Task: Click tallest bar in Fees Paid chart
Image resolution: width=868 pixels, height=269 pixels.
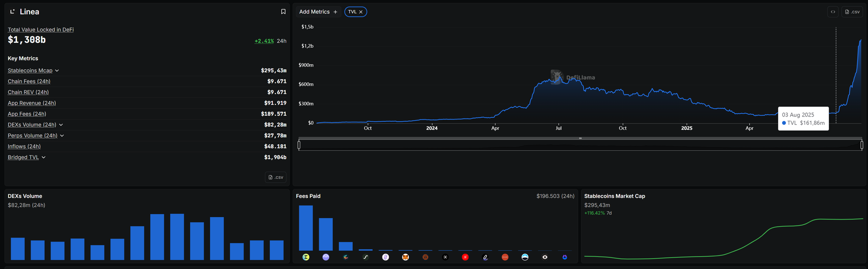Action: (306, 228)
